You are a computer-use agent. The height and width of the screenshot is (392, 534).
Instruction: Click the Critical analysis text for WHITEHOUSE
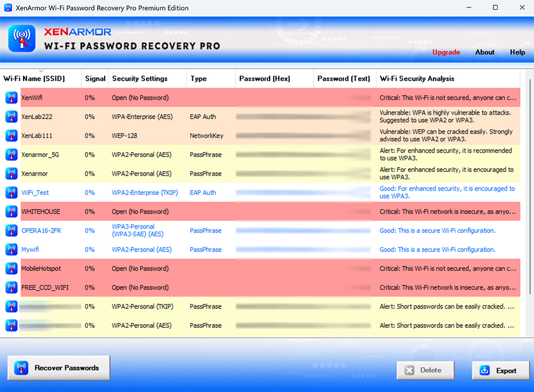coord(447,211)
